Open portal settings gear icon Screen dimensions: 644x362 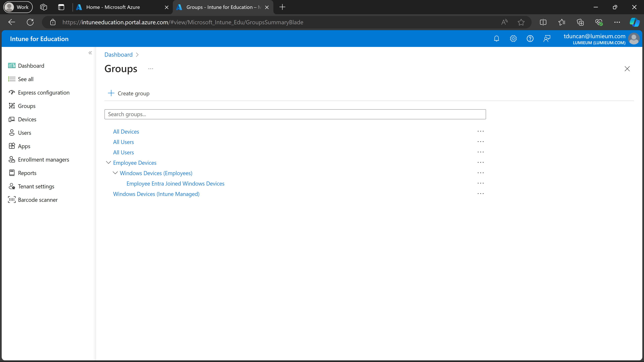coord(513,39)
